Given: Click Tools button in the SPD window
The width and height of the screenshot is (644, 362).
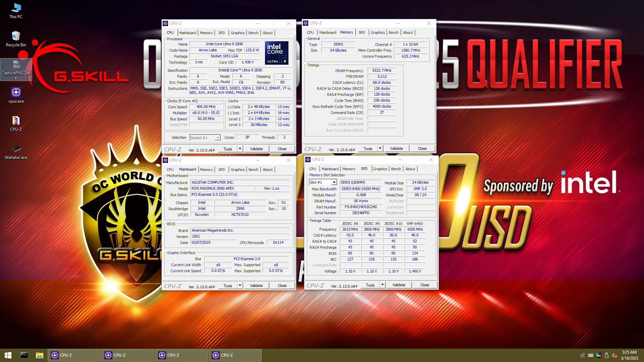Looking at the screenshot, I should [x=370, y=285].
